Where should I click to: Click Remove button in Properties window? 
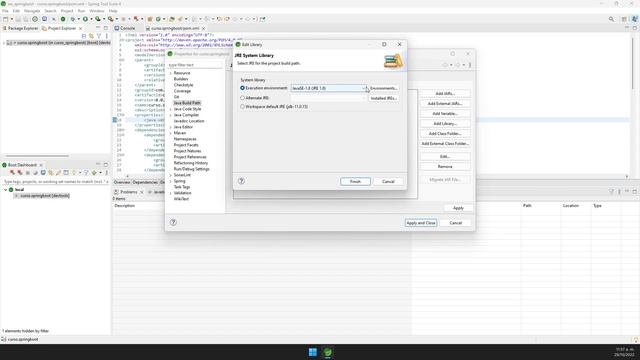(445, 167)
